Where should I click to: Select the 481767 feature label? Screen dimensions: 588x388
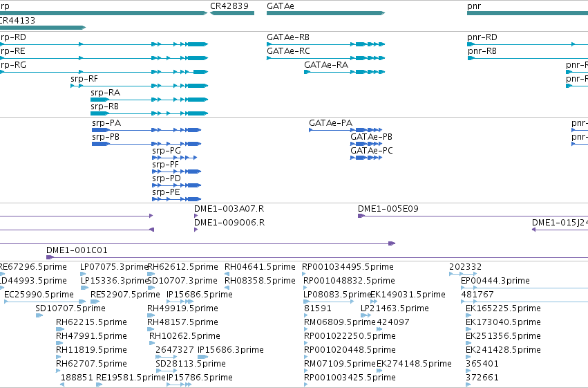477,295
